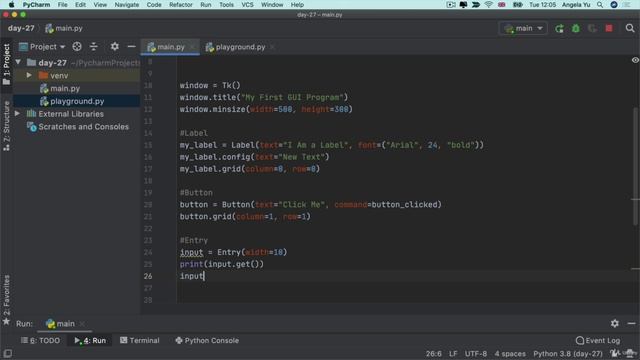
Task: Click on window = Tk() code line
Action: pos(210,85)
